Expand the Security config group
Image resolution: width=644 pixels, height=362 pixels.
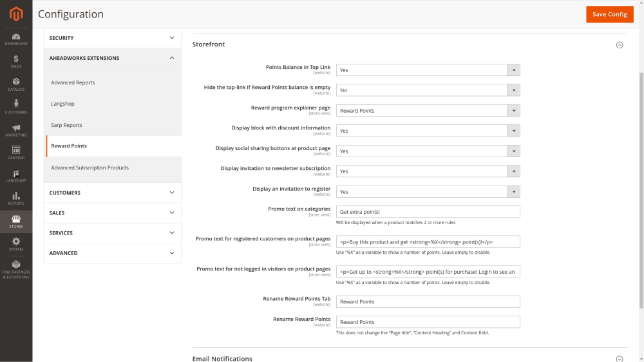tap(112, 38)
